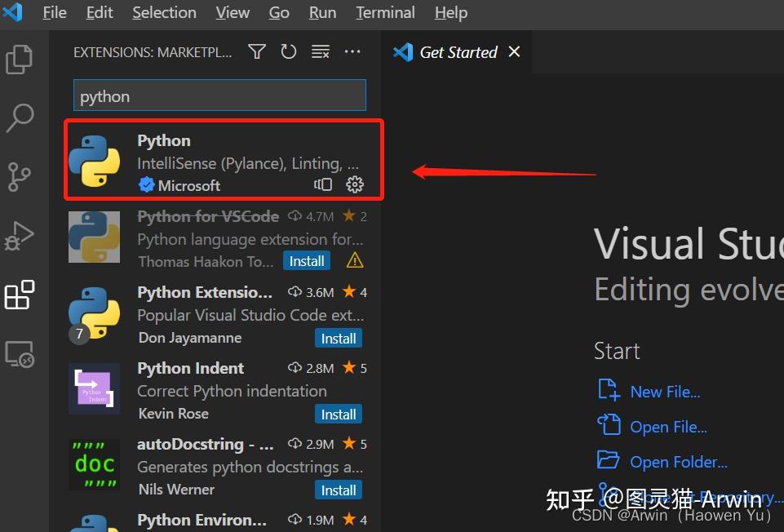The height and width of the screenshot is (532, 784).
Task: Open the Search view in the Activity Bar
Action: [20, 117]
